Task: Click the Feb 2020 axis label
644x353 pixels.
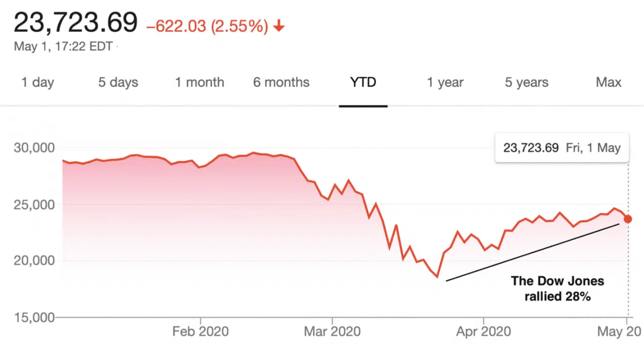Action: pos(200,332)
